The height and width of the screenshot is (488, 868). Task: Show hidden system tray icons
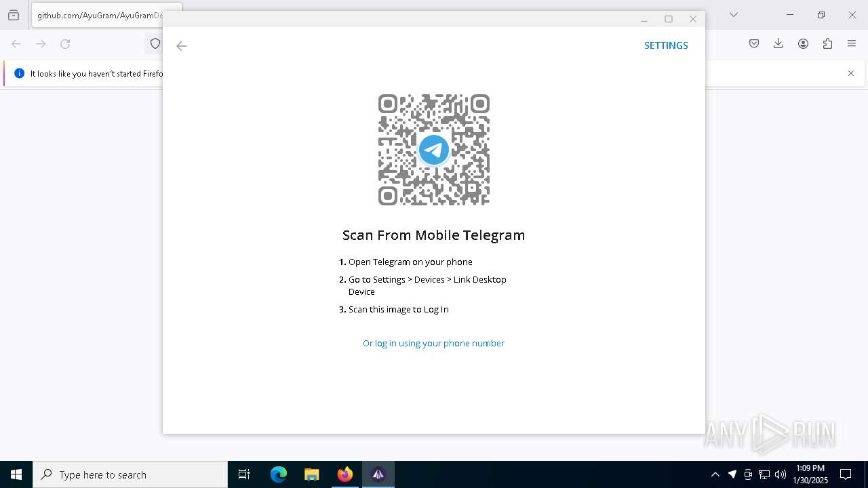point(715,474)
